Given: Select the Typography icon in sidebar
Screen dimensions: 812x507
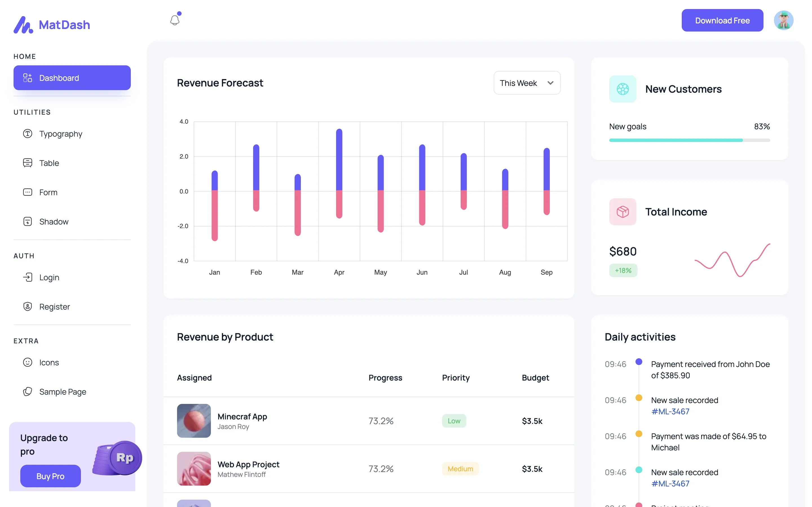Looking at the screenshot, I should tap(28, 134).
